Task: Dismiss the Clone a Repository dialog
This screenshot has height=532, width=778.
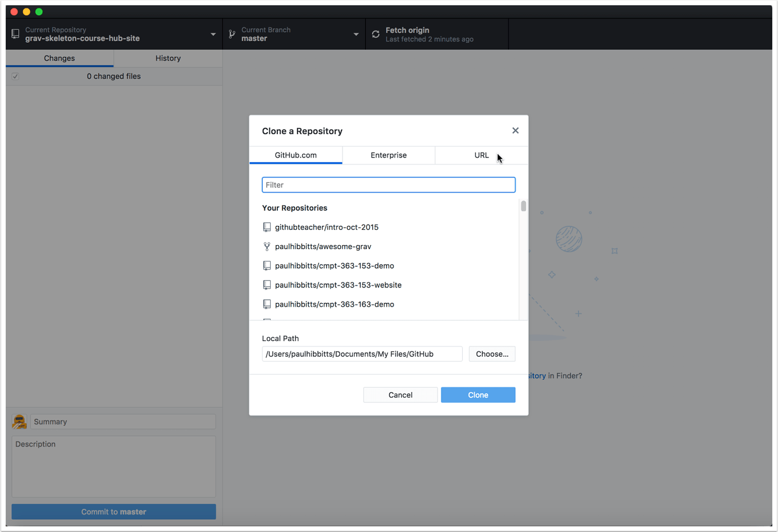Action: [515, 130]
